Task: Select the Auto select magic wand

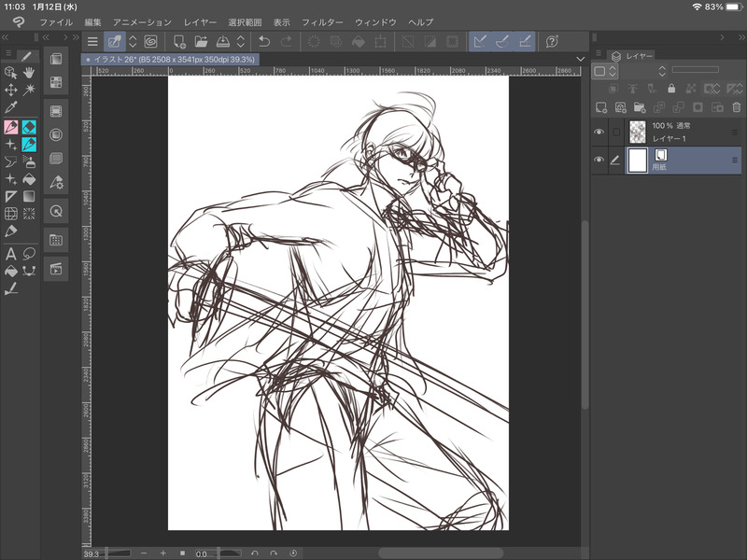Action: pos(29,90)
